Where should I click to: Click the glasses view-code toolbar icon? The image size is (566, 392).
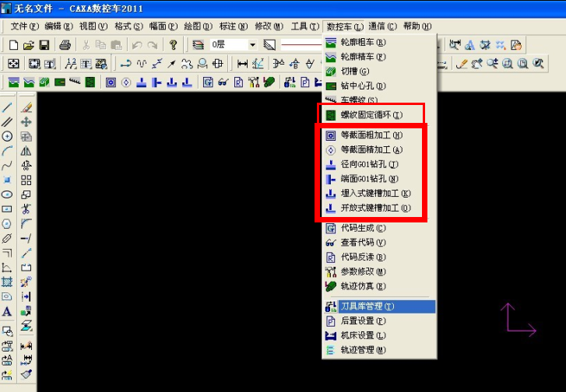point(223,82)
